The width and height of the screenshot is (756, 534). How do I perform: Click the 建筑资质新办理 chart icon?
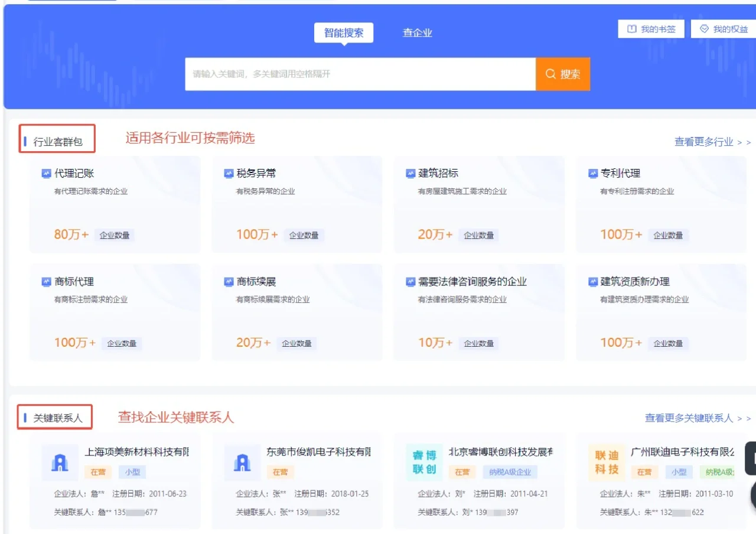tap(592, 282)
